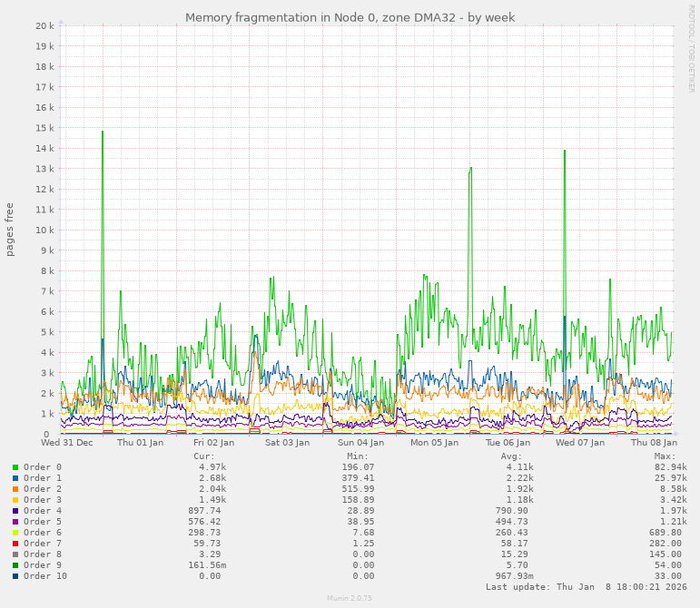Click the 'Cur:' column header
700x608 pixels.
204,456
